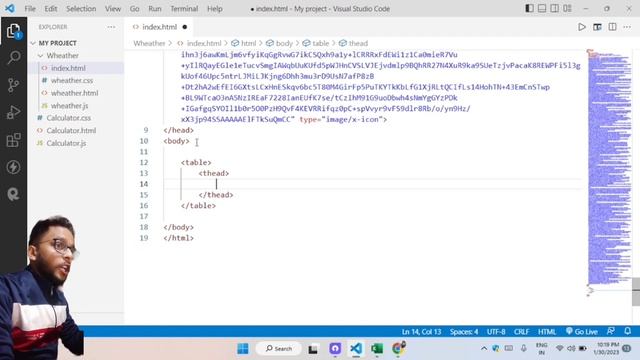The height and width of the screenshot is (360, 640).
Task: Open the Run menu
Action: pos(155,9)
